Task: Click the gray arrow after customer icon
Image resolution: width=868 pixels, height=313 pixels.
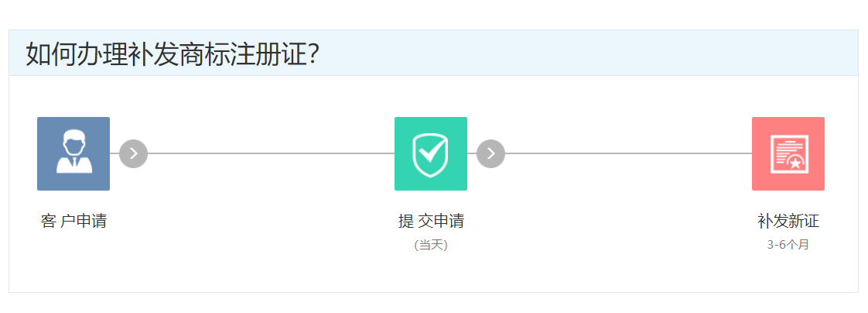Action: (133, 153)
